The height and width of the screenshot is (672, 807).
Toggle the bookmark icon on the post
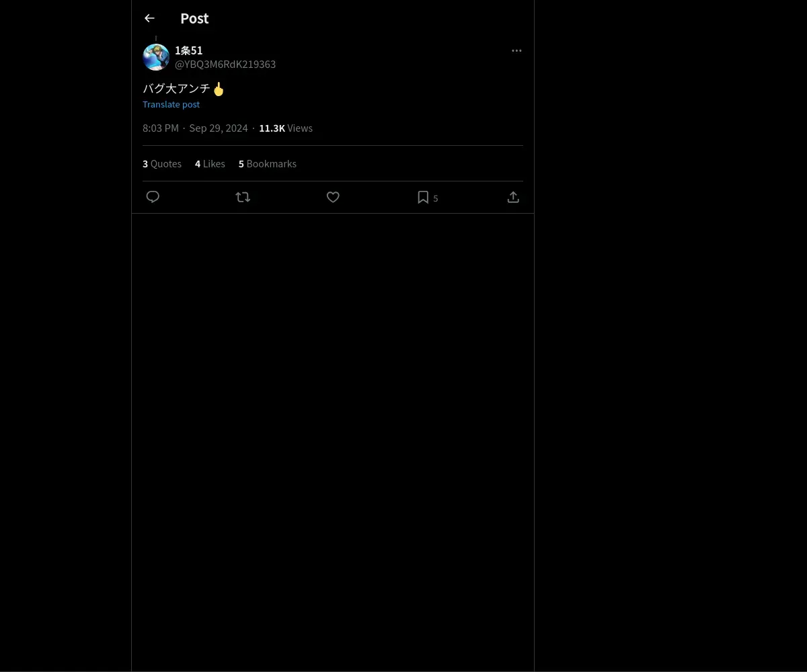pos(423,197)
